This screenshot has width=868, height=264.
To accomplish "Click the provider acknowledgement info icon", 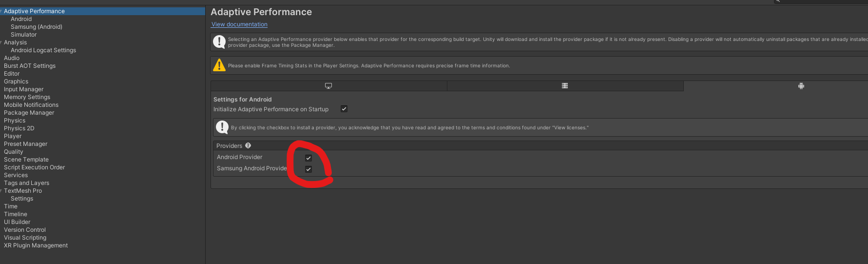I will (x=222, y=127).
